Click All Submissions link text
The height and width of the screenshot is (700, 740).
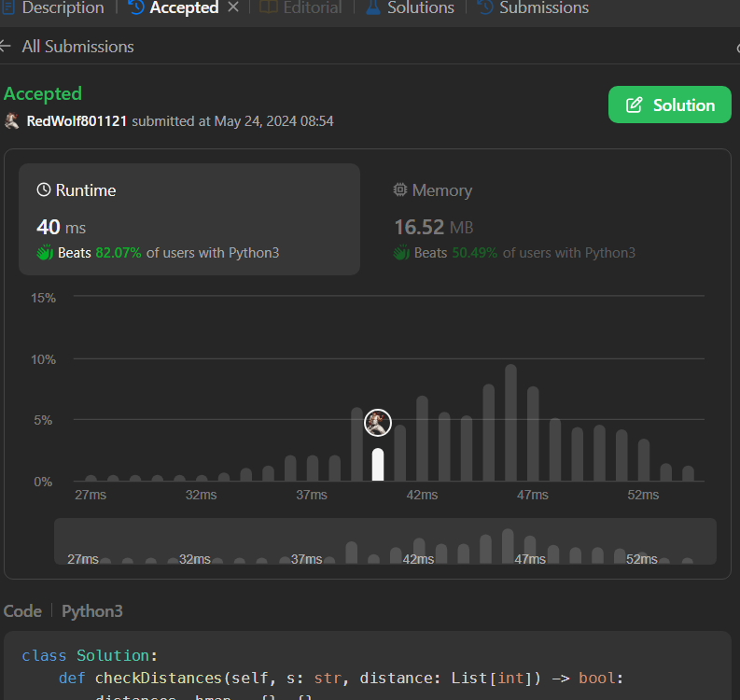pyautogui.click(x=77, y=47)
